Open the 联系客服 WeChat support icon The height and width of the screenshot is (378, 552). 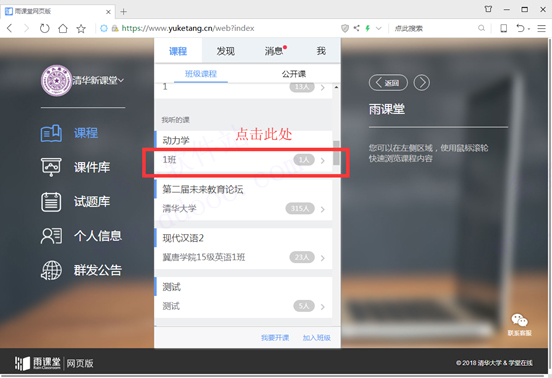(x=520, y=325)
